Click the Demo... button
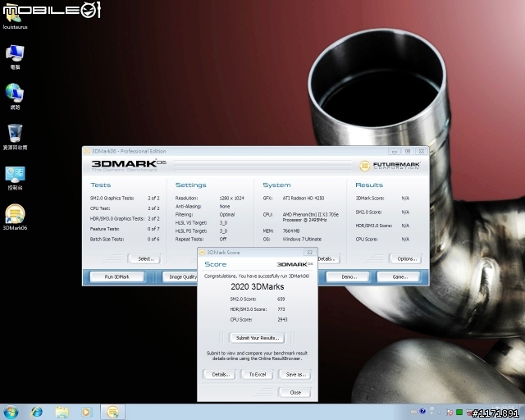This screenshot has height=420, width=525. point(348,277)
